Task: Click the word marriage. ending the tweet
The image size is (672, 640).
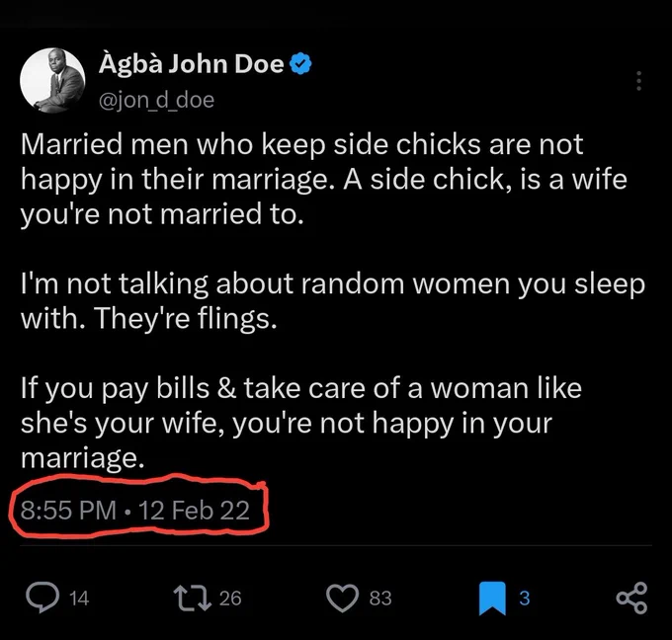Action: tap(83, 458)
